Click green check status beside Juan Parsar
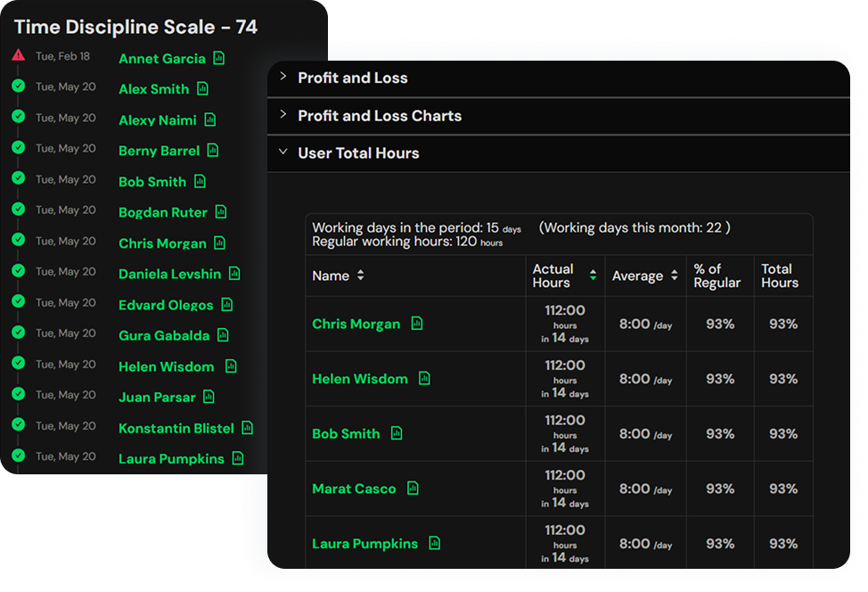The height and width of the screenshot is (592, 868). (18, 394)
